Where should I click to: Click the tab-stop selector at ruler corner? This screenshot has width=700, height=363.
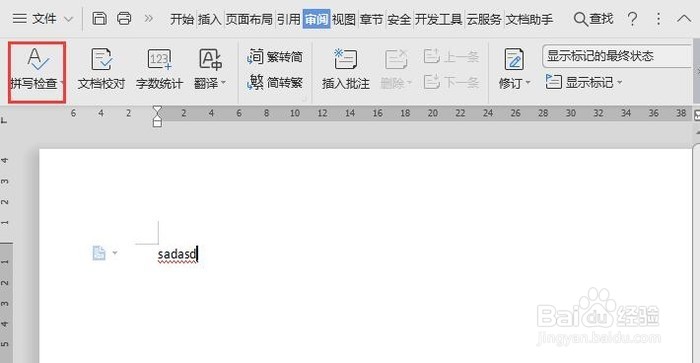pos(4,120)
